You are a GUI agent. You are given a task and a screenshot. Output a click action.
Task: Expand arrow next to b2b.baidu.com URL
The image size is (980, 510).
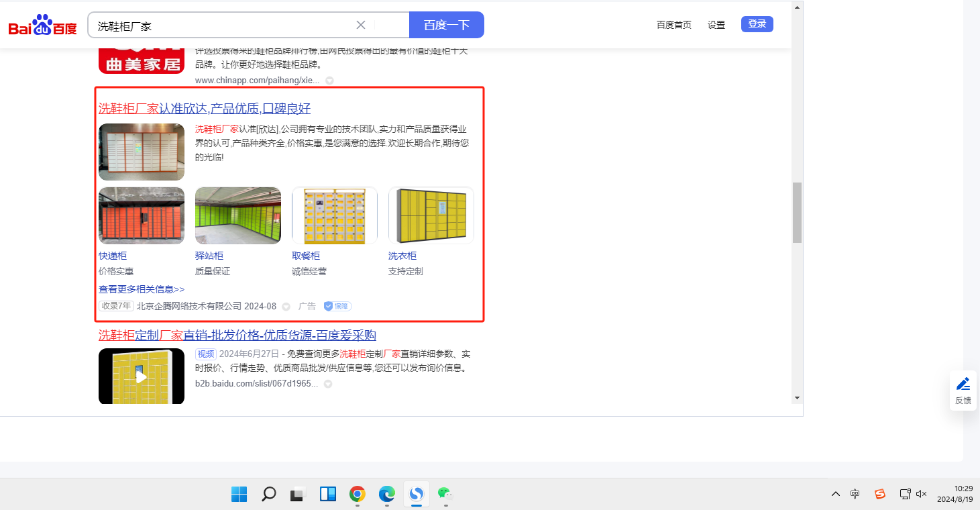(x=328, y=385)
